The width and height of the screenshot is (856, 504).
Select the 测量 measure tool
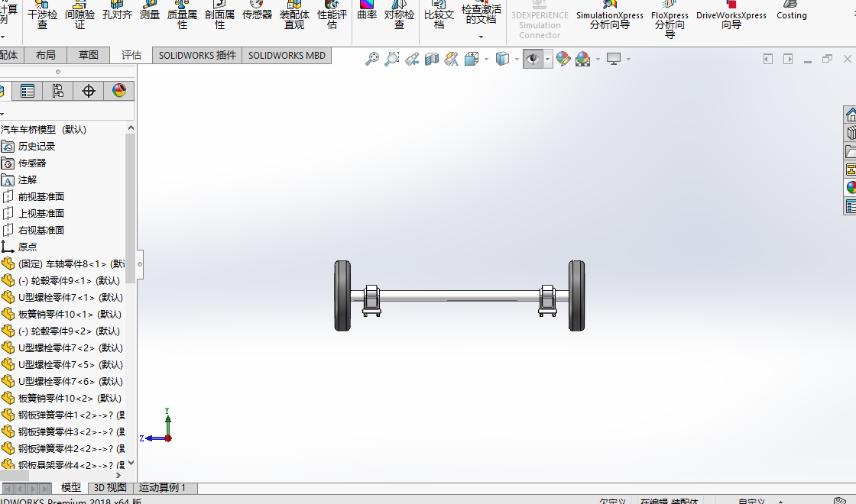coord(150,11)
